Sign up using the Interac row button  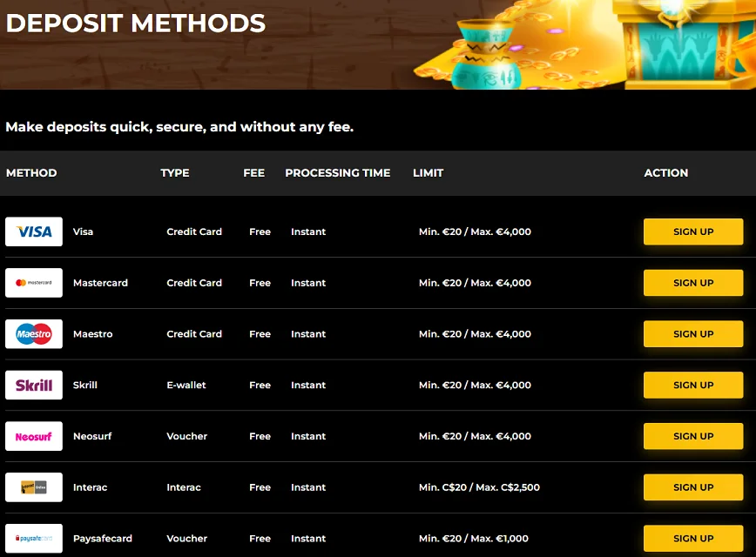pyautogui.click(x=693, y=487)
